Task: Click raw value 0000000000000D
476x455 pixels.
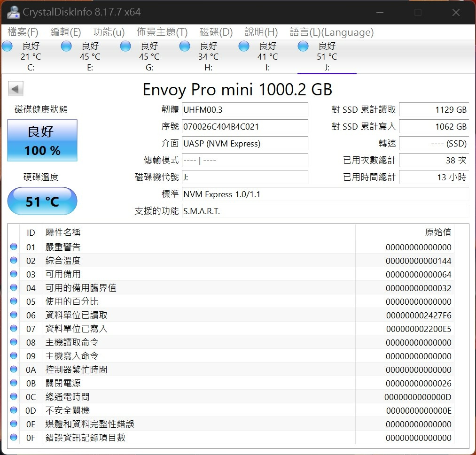Action: (x=418, y=397)
